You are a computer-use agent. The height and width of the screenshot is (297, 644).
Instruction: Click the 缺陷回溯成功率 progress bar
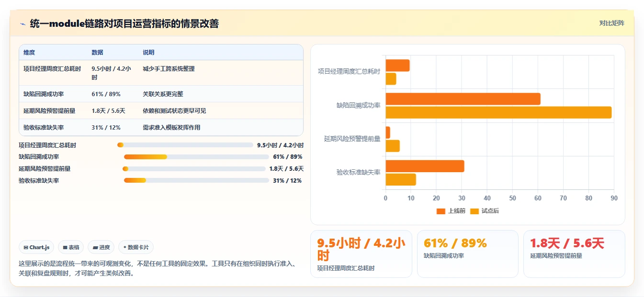[196, 157]
